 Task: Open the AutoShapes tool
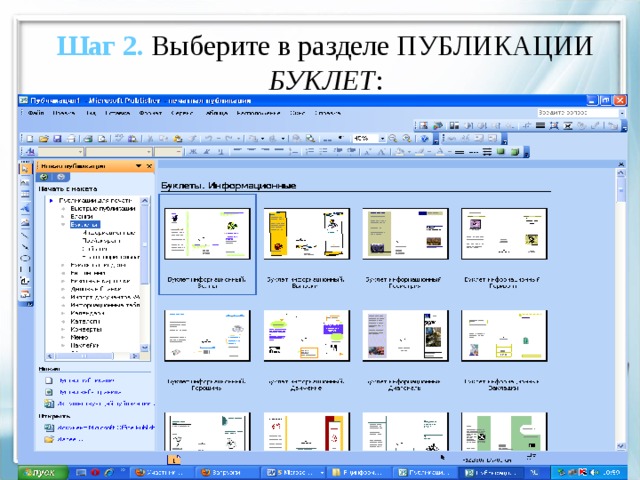(x=25, y=281)
